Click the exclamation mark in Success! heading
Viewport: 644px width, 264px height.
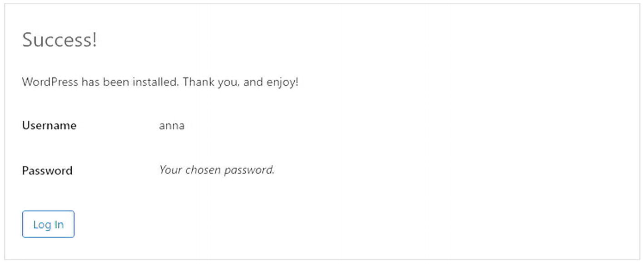[x=94, y=40]
